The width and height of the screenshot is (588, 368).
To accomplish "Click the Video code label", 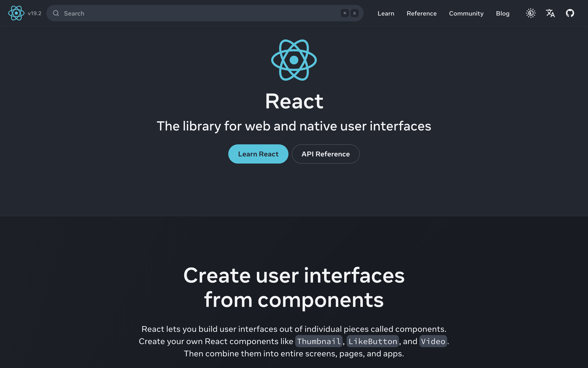I will (x=433, y=341).
